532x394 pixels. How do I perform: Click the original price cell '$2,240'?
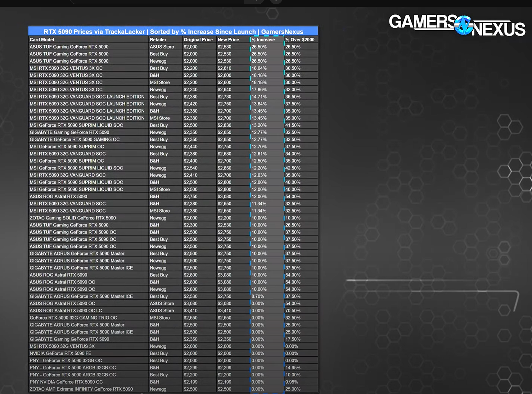[x=190, y=90]
